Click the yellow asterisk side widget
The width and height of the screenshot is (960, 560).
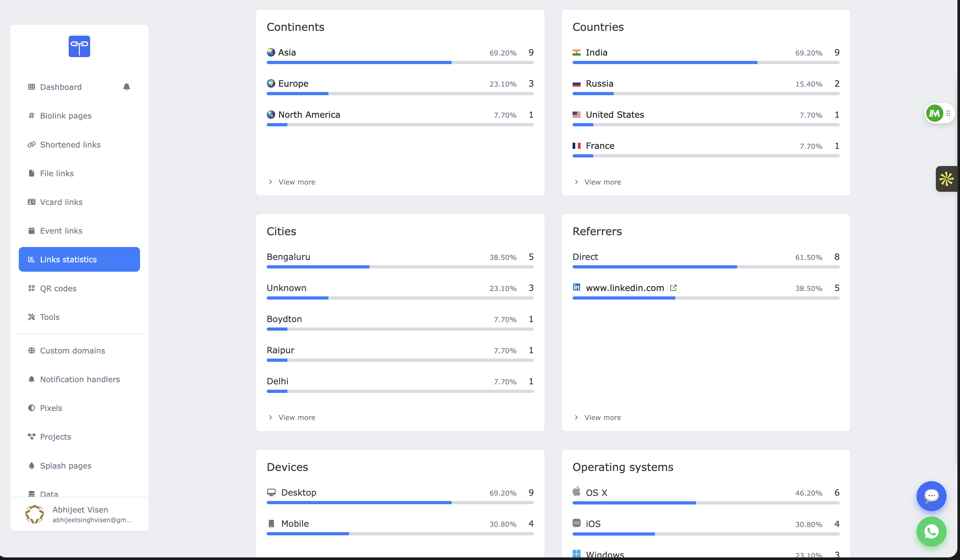coord(946,179)
